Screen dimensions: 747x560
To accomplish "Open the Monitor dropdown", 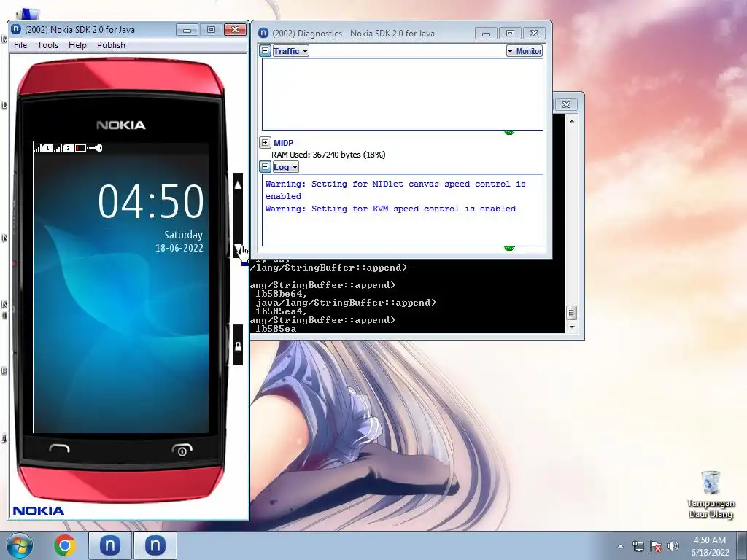I will coord(524,51).
